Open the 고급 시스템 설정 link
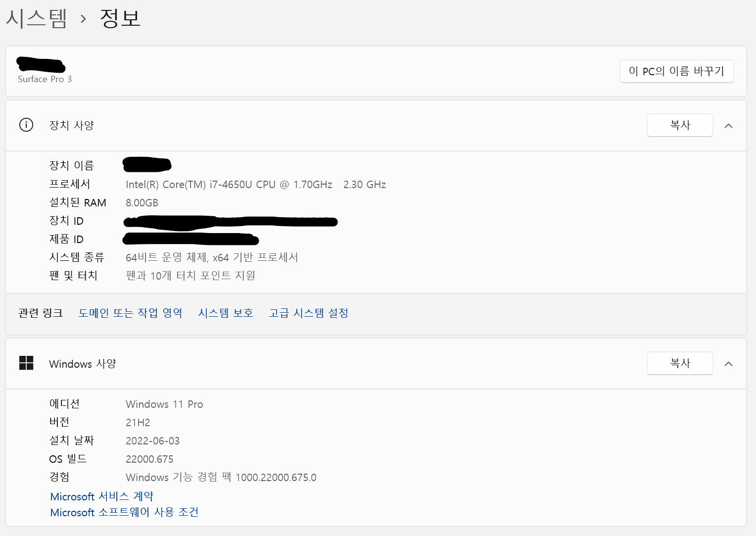 (309, 313)
